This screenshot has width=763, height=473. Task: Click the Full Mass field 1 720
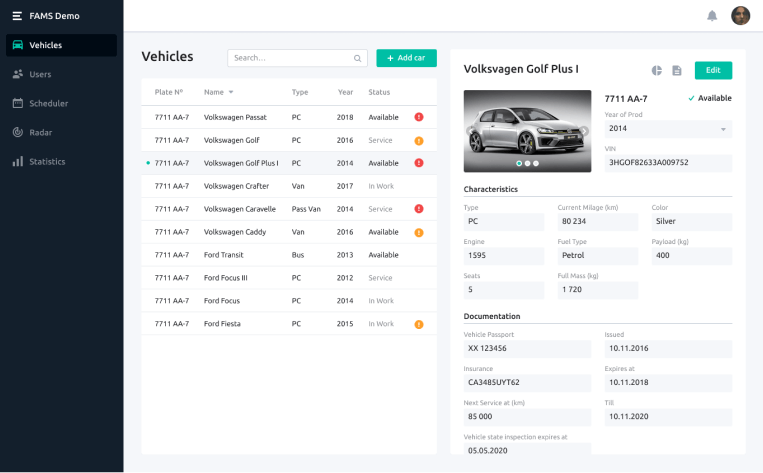click(597, 290)
